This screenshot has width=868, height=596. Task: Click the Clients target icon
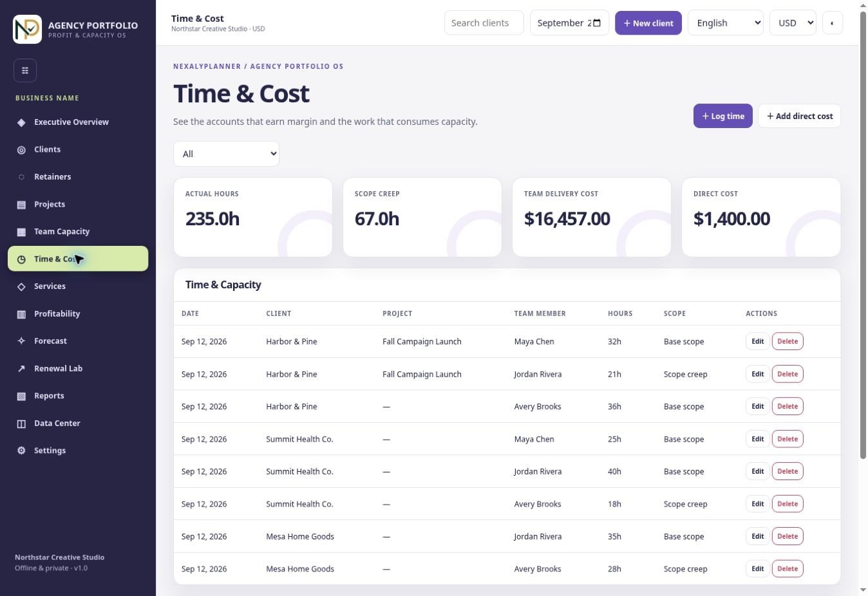pyautogui.click(x=21, y=149)
